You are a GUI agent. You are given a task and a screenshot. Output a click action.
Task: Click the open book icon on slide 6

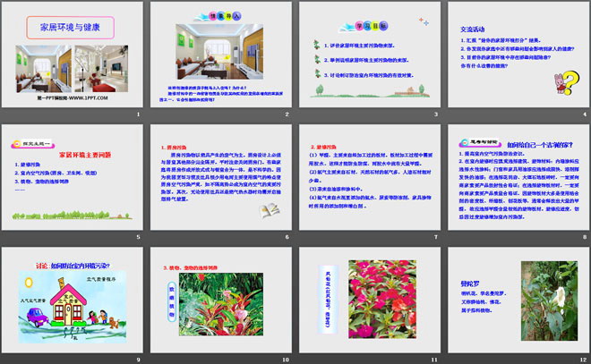coord(270,210)
